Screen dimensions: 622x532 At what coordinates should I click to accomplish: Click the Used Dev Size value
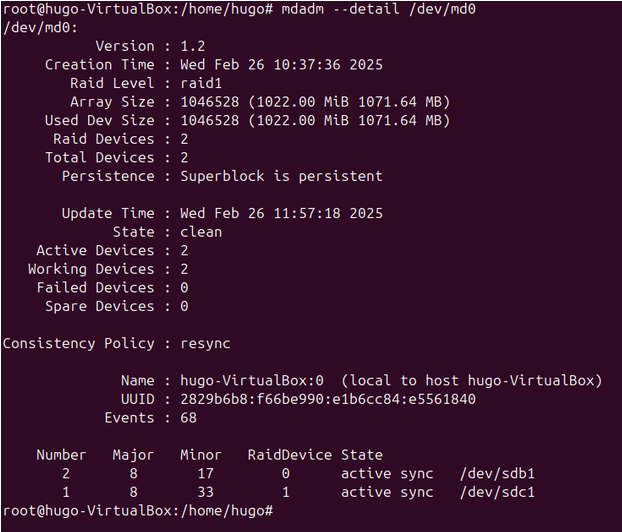(315, 120)
